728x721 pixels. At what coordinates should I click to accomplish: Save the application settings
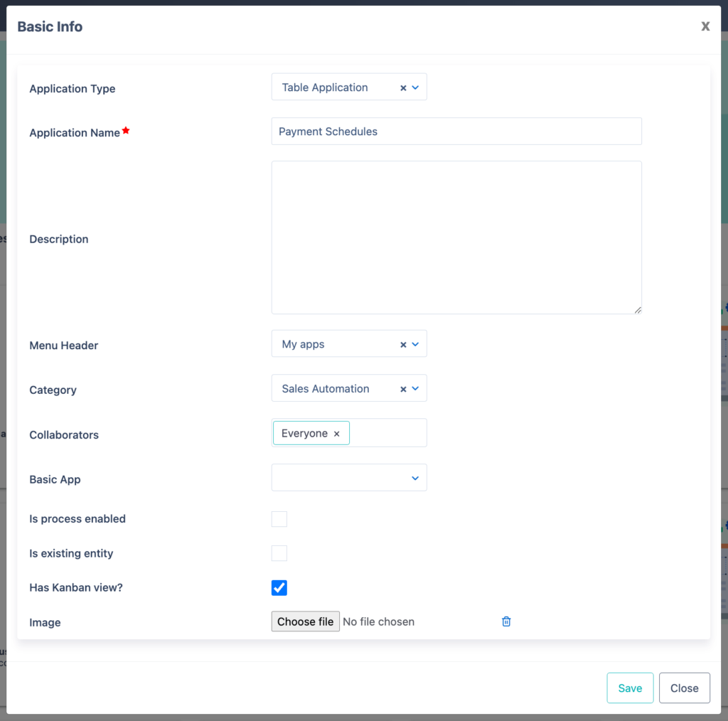pyautogui.click(x=630, y=688)
